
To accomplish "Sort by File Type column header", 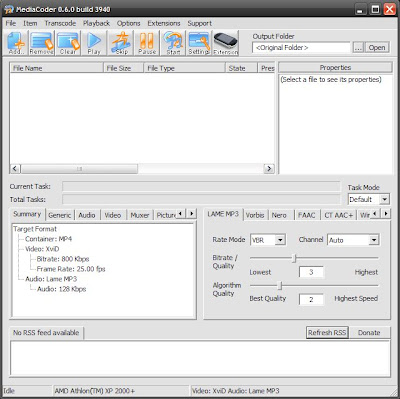I will point(184,68).
